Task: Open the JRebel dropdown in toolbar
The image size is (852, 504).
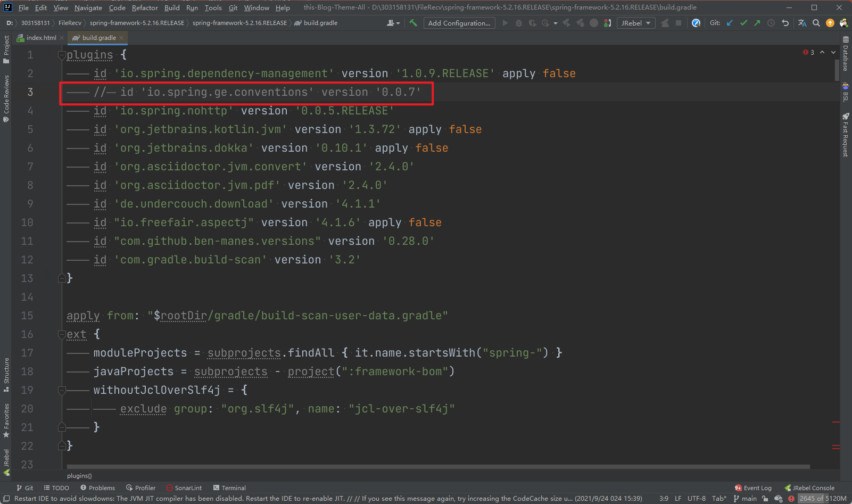Action: [x=636, y=23]
